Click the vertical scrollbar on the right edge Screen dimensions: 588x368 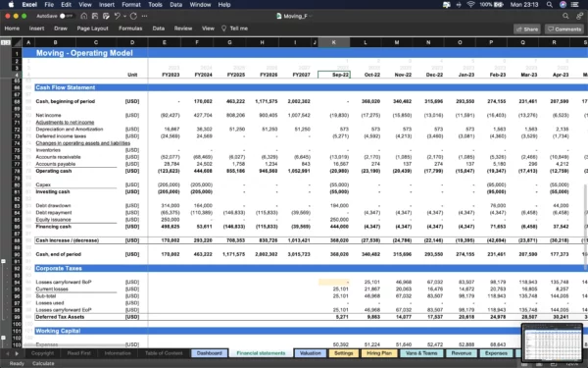click(x=585, y=228)
